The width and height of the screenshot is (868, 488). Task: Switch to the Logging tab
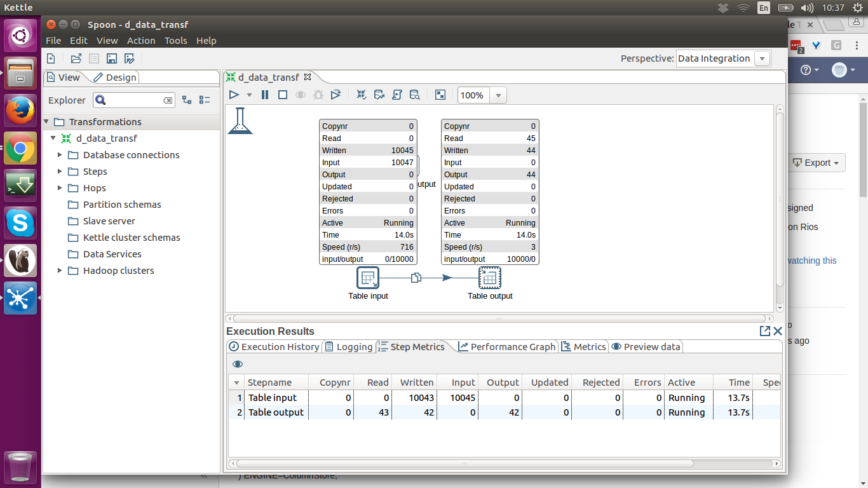click(348, 347)
